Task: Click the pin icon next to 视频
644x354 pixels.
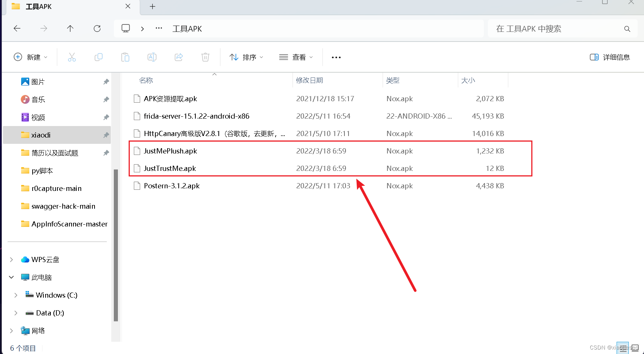Action: [106, 117]
